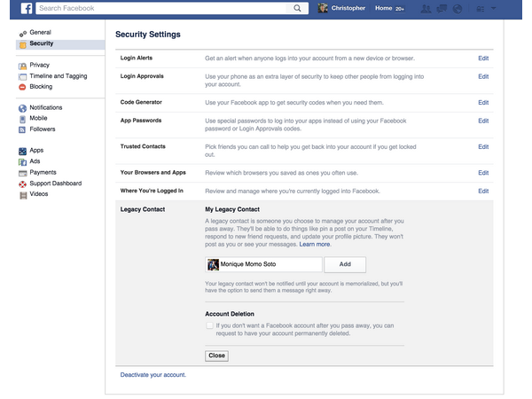532x399 pixels.
Task: Click the legacy contact name field
Action: click(x=263, y=264)
